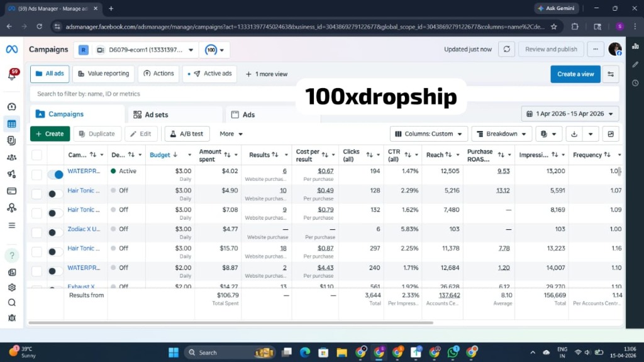Screen dimensions: 644x362
Task: Open the 100 score dropdown
Action: (x=214, y=50)
